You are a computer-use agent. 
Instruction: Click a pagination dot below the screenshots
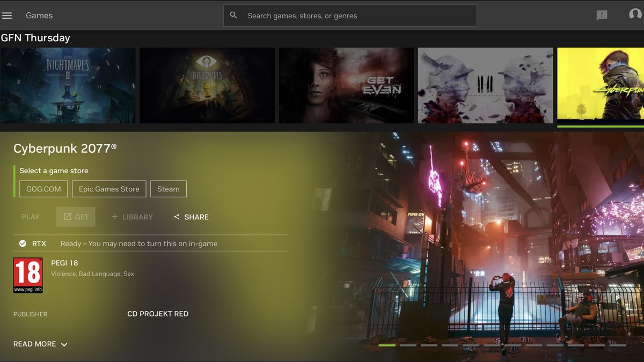tap(386, 345)
